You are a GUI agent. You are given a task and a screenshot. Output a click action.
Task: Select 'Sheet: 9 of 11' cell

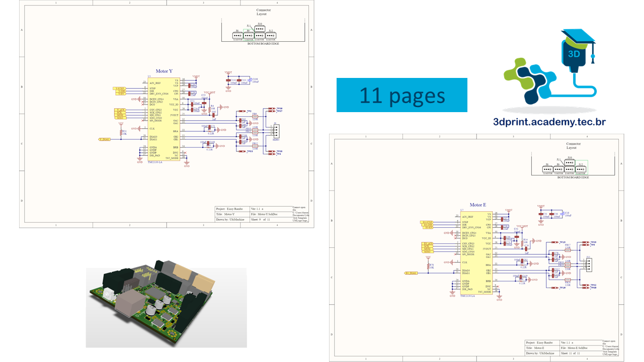coord(271,219)
